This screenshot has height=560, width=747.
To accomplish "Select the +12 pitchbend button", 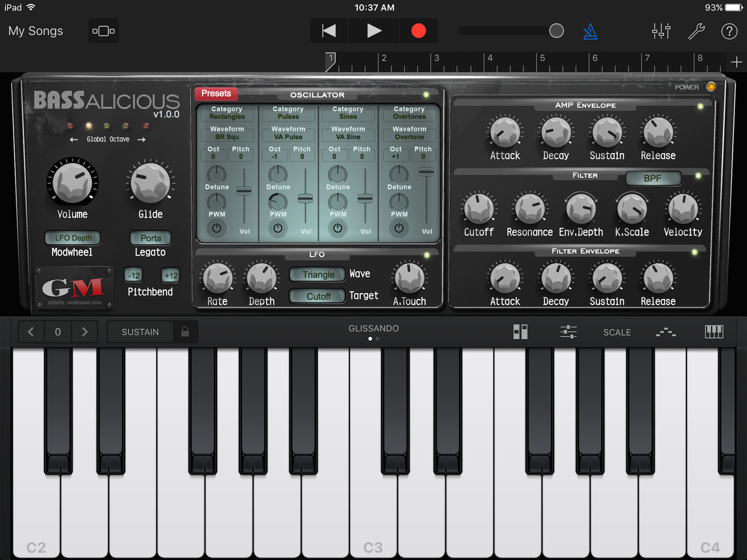I will 171,275.
